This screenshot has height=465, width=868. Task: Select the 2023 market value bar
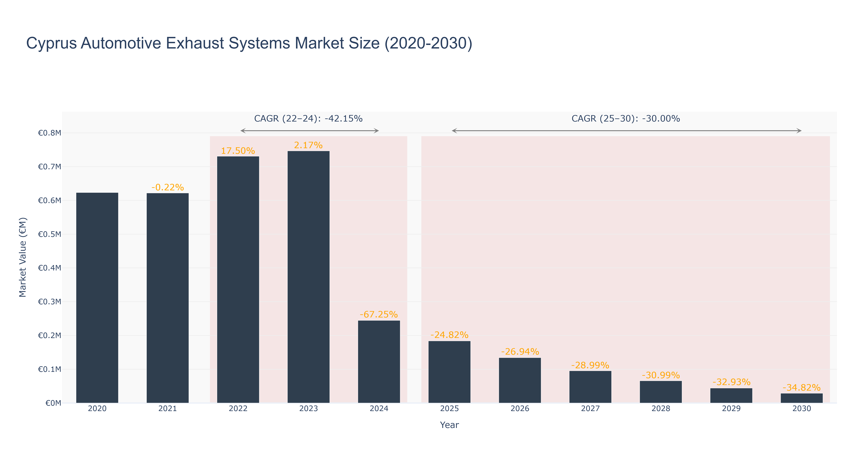click(308, 277)
